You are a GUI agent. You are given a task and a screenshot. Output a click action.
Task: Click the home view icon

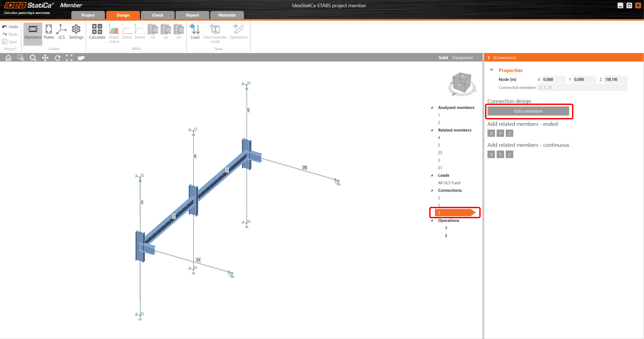[8, 58]
